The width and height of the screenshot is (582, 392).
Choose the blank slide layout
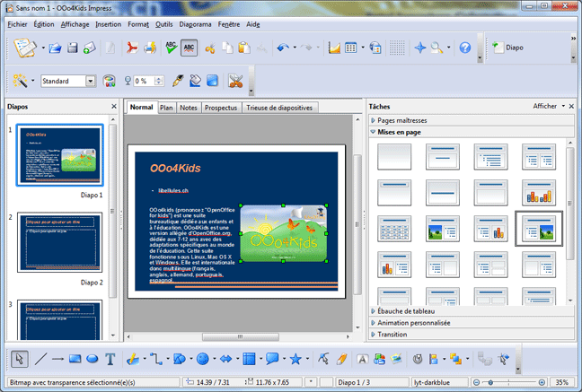[x=394, y=157]
